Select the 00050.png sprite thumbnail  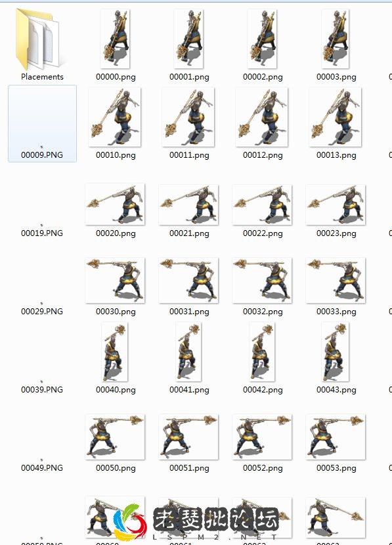click(x=115, y=437)
